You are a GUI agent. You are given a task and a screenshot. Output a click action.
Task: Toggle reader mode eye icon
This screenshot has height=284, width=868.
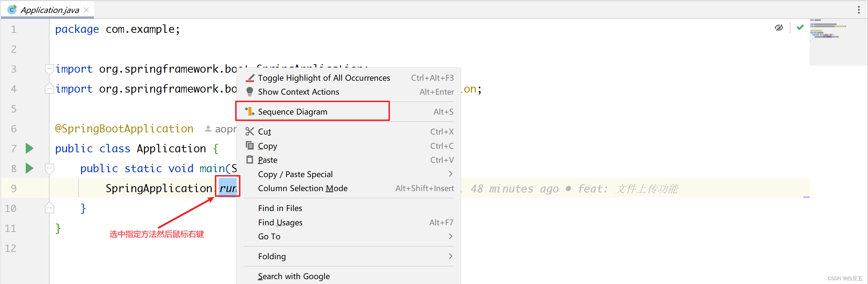click(779, 27)
